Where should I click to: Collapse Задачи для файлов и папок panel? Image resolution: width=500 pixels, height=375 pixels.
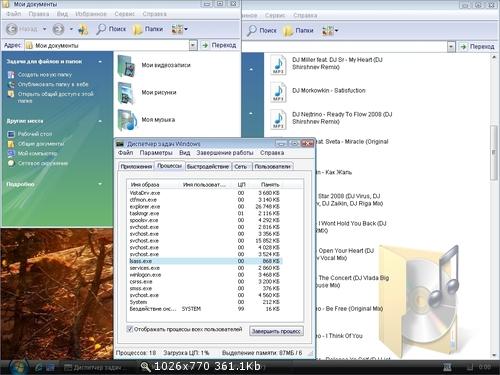tap(100, 62)
